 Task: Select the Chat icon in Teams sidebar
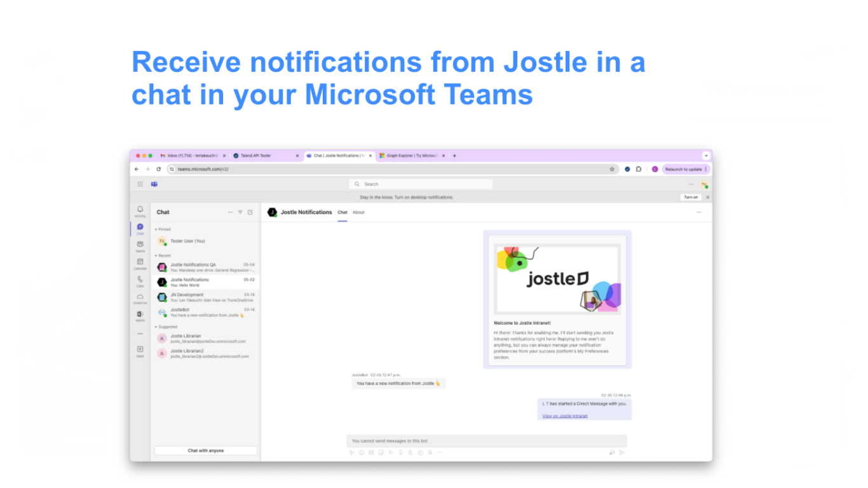click(140, 229)
